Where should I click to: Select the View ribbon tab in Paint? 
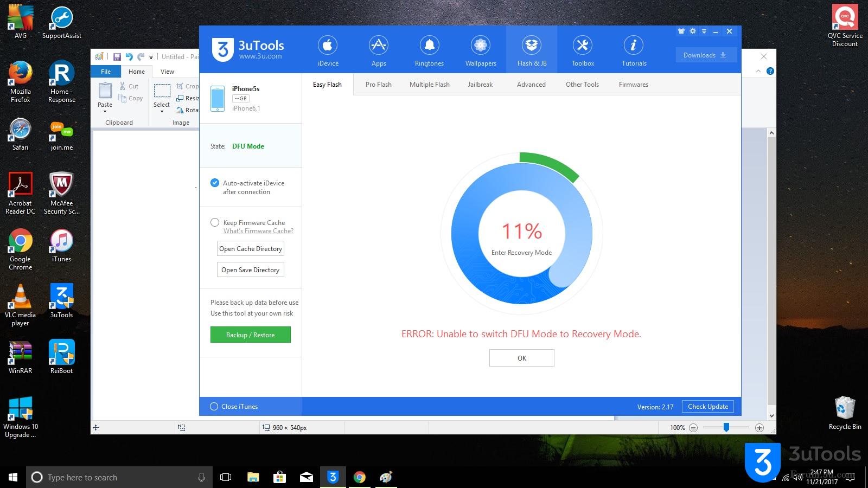tap(167, 72)
